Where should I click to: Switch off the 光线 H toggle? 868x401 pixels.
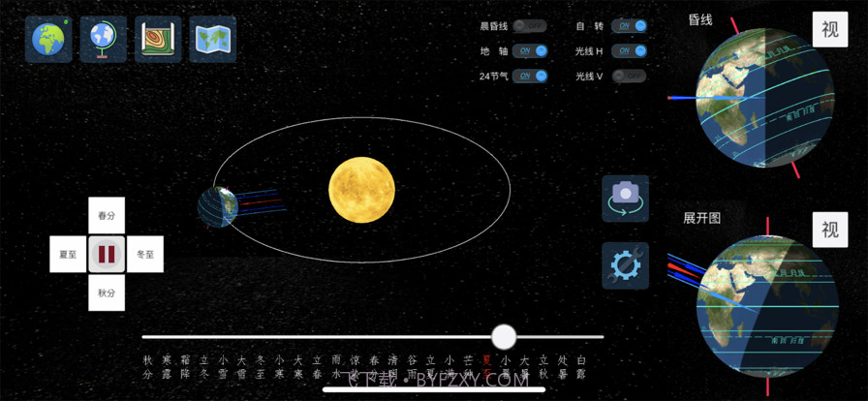pyautogui.click(x=629, y=50)
